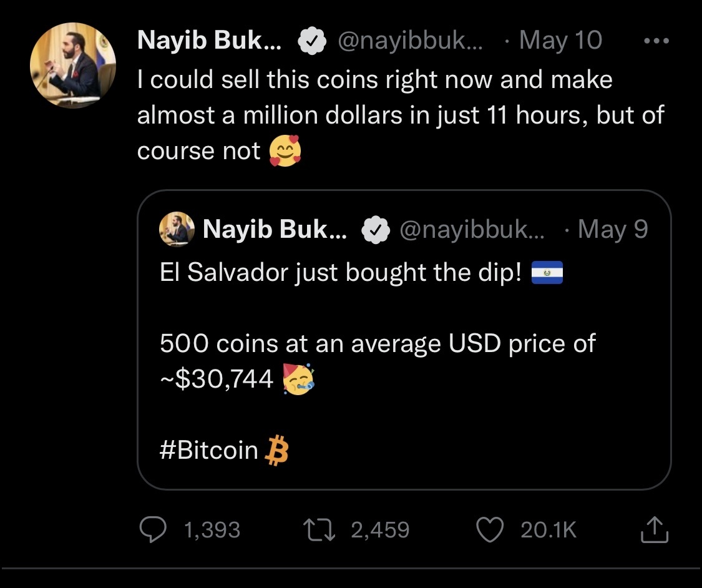This screenshot has width=702, height=588.
Task: Click the 20.1K likes count
Action: (548, 530)
